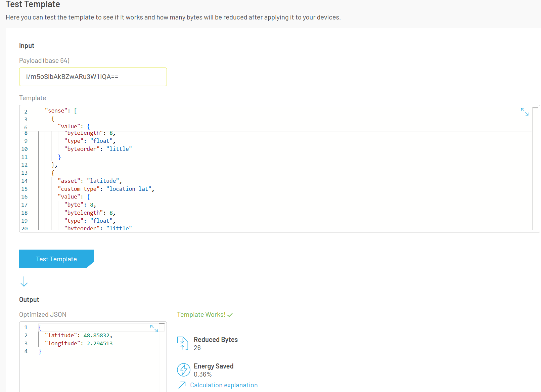The height and width of the screenshot is (392, 541).
Task: Click line number 10 in template editor
Action: pos(24,148)
